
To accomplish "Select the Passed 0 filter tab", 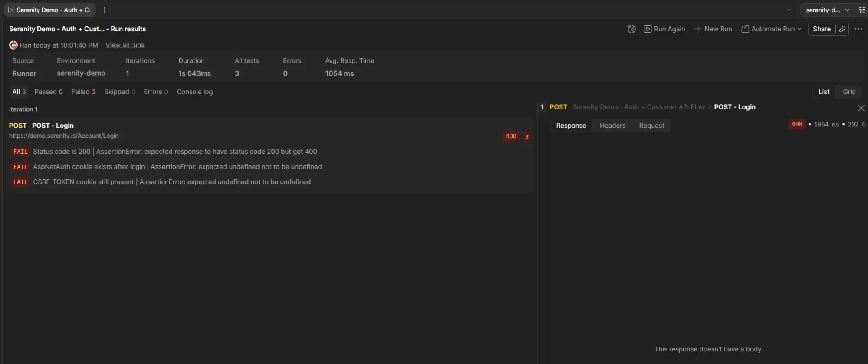I will [49, 92].
